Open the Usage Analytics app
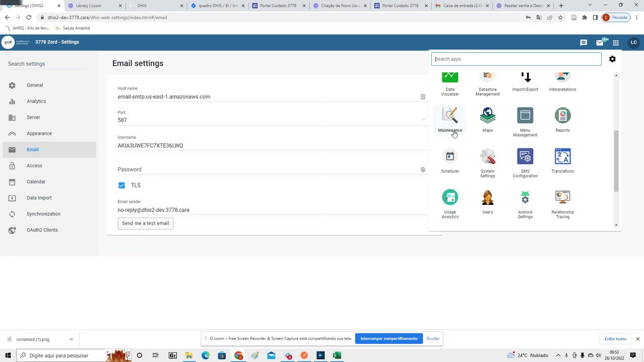Image resolution: width=644 pixels, height=362 pixels. click(450, 198)
